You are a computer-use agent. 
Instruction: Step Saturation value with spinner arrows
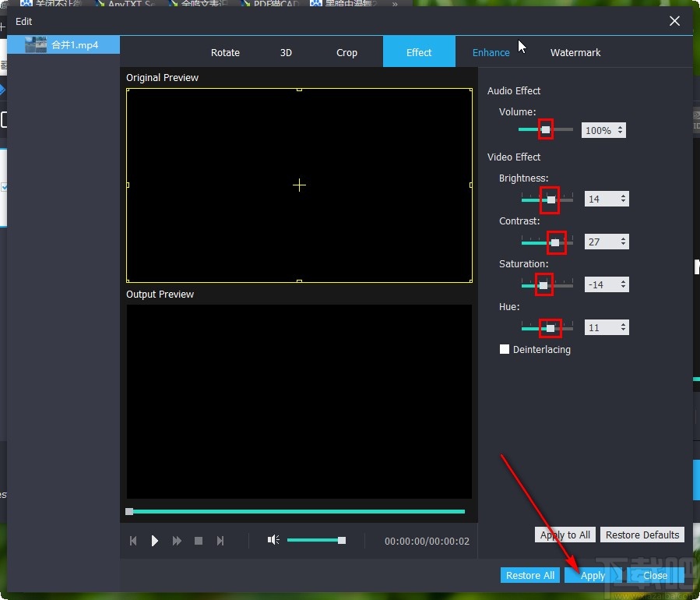tap(623, 284)
